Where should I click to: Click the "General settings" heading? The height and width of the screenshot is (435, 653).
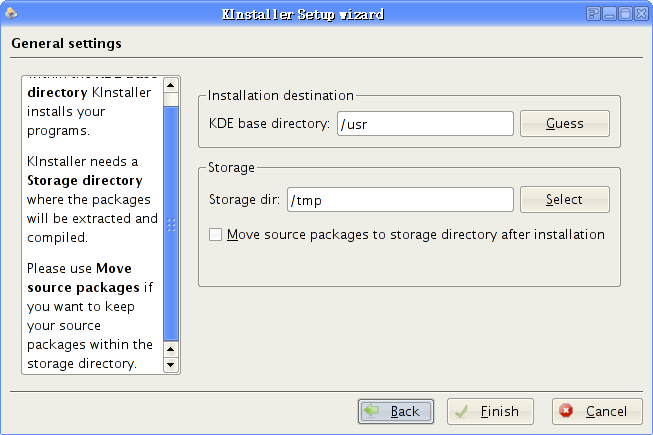click(67, 43)
